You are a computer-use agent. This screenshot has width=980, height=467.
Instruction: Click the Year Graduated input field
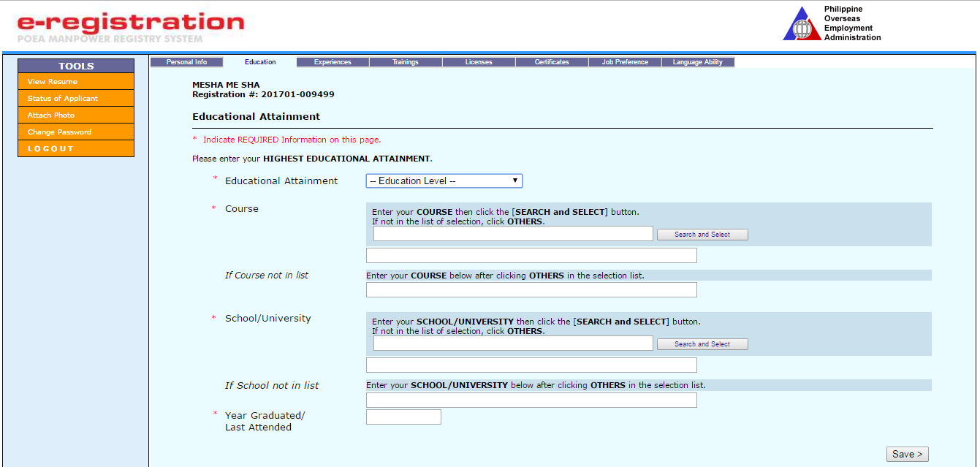pos(403,417)
